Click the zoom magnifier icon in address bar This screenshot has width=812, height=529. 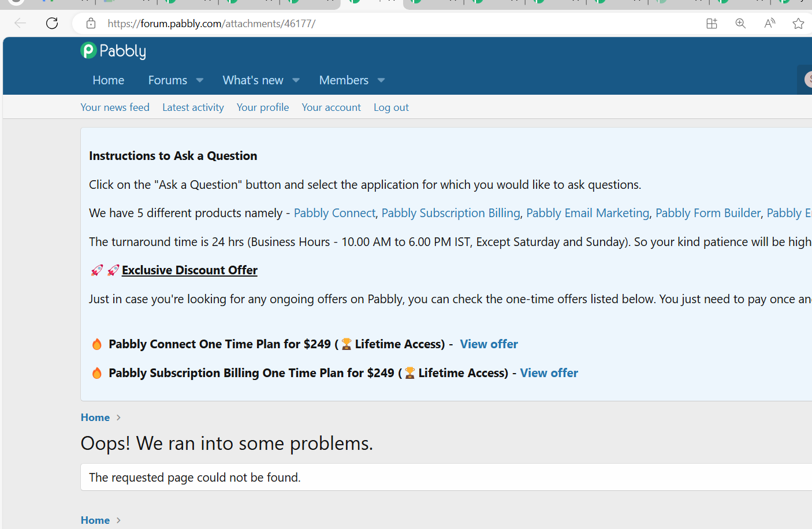[x=740, y=23]
